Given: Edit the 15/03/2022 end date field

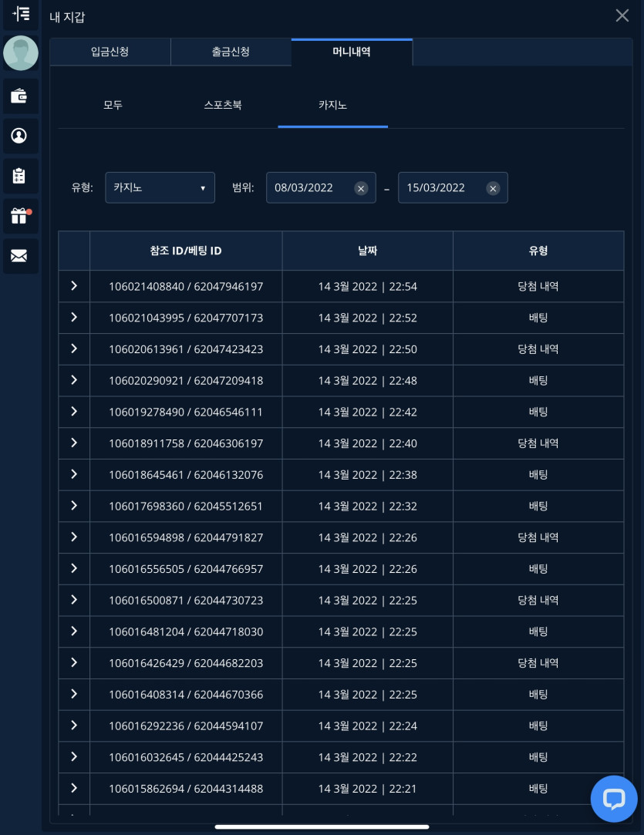Looking at the screenshot, I should pyautogui.click(x=453, y=187).
